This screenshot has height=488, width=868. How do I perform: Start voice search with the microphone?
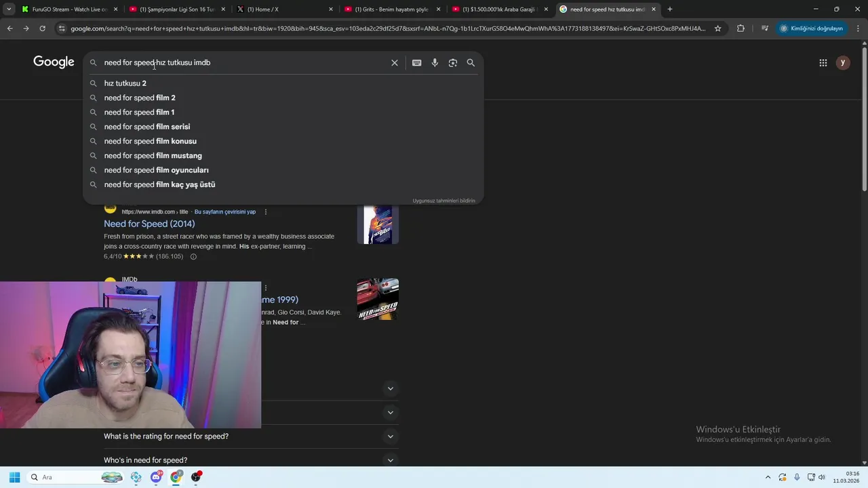click(435, 62)
